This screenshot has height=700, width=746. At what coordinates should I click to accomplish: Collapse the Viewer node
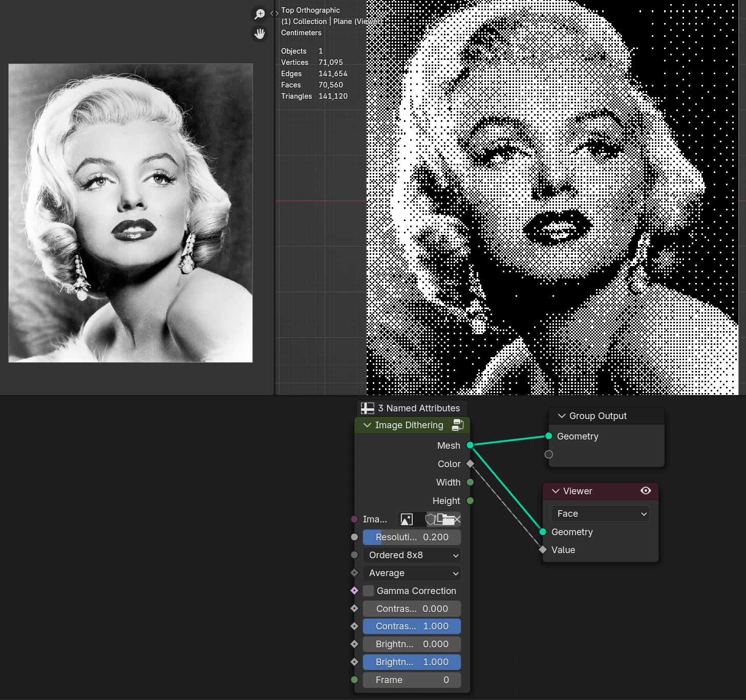(x=556, y=491)
